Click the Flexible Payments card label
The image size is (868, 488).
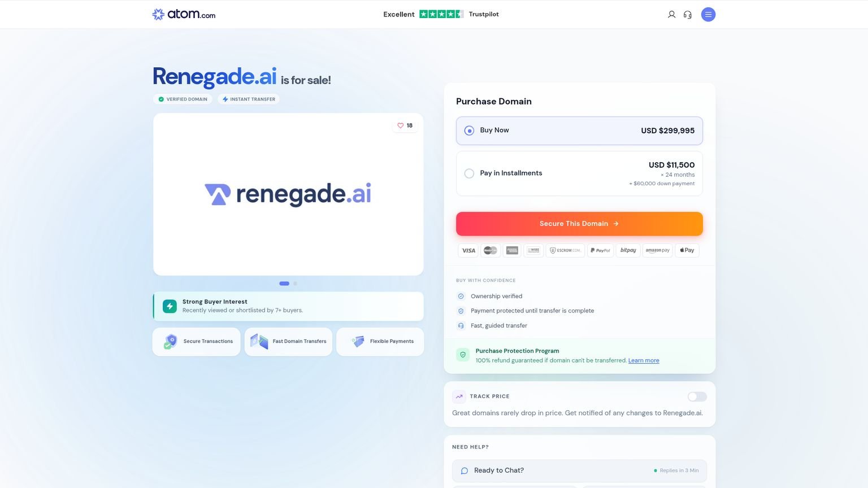coord(392,341)
